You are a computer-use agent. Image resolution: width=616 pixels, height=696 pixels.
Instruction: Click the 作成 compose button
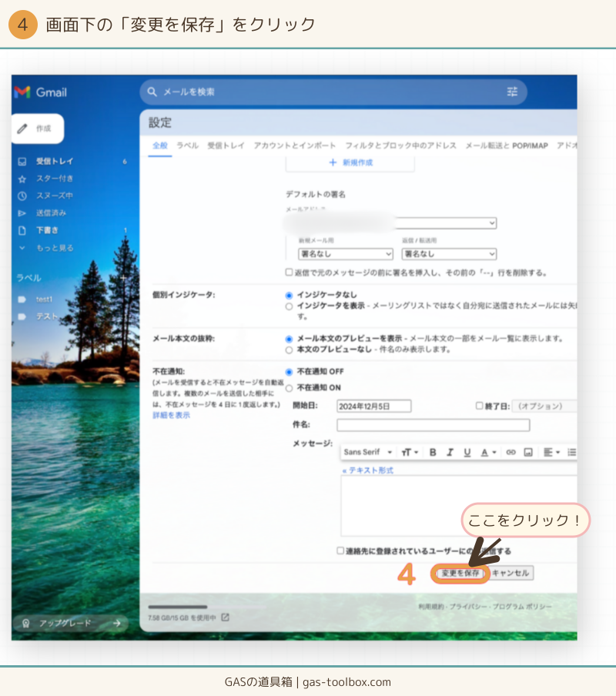point(38,129)
